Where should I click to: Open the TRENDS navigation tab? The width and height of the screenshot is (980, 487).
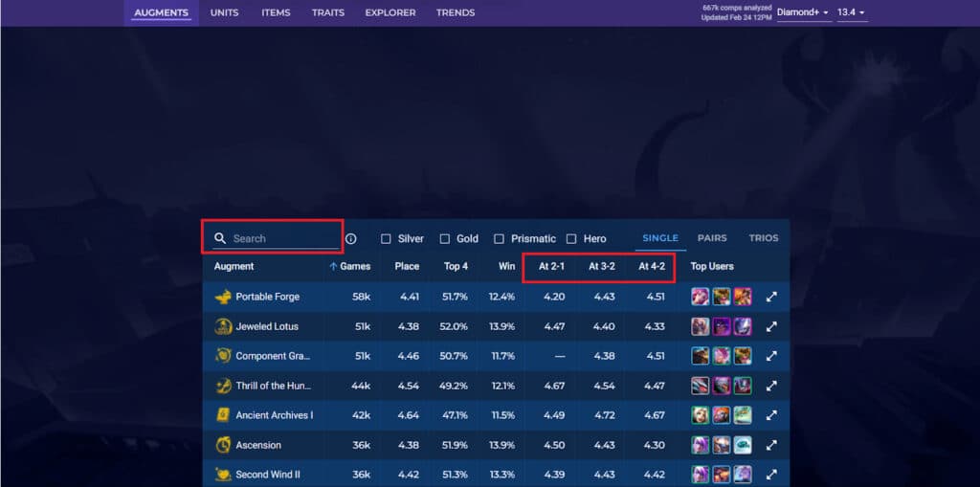pos(456,12)
